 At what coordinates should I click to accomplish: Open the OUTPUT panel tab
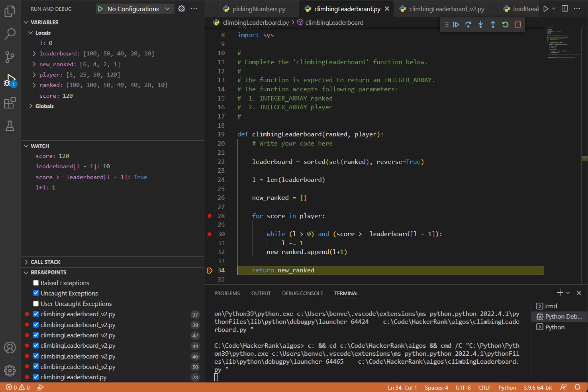click(261, 293)
